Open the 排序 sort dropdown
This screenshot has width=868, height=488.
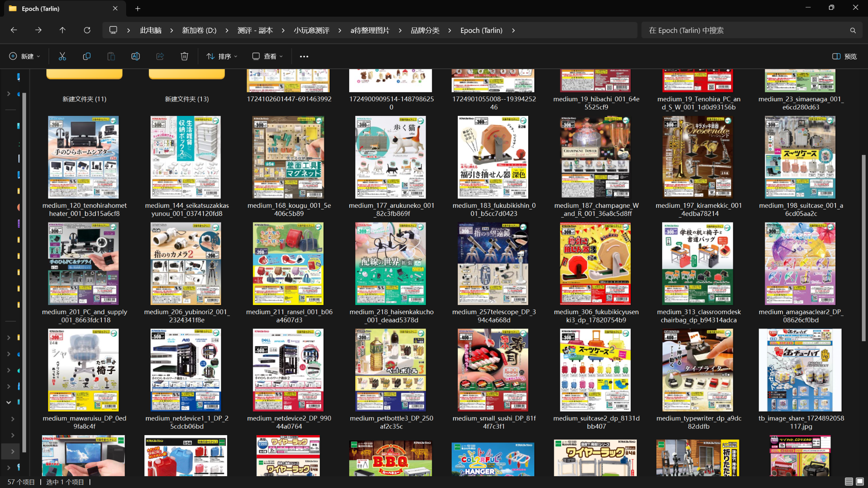coord(222,57)
